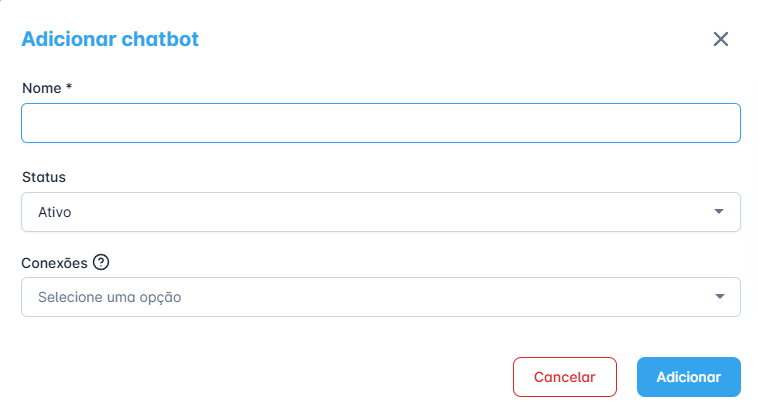This screenshot has width=759, height=412.
Task: Click the 'Nome *' field label
Action: coord(47,88)
